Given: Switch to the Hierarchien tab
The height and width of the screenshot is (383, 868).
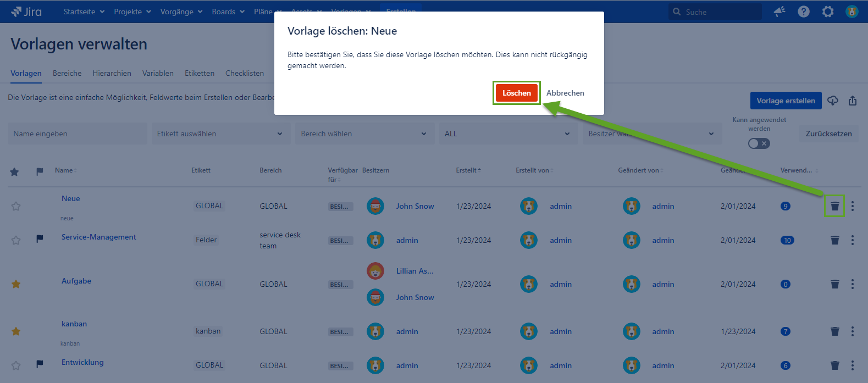Looking at the screenshot, I should point(112,73).
